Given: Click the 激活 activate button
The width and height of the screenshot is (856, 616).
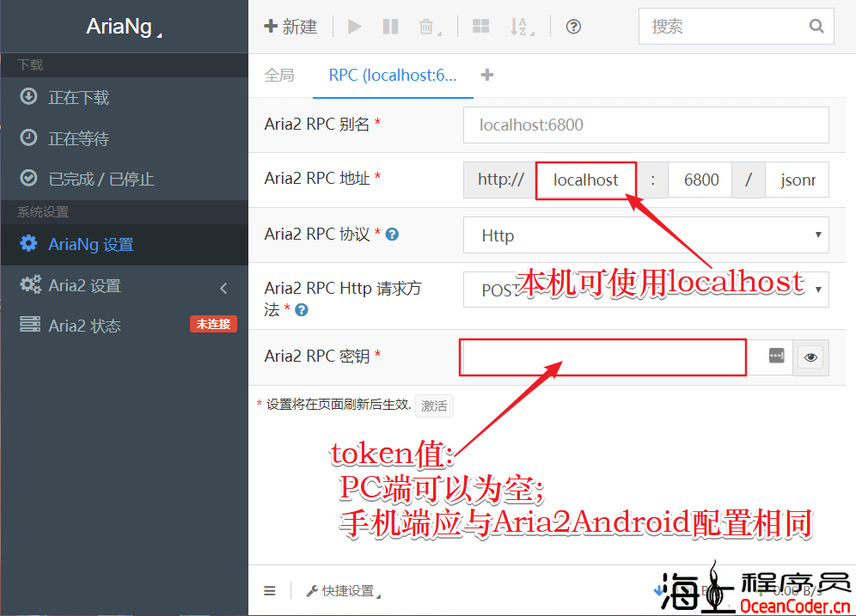Looking at the screenshot, I should (434, 406).
